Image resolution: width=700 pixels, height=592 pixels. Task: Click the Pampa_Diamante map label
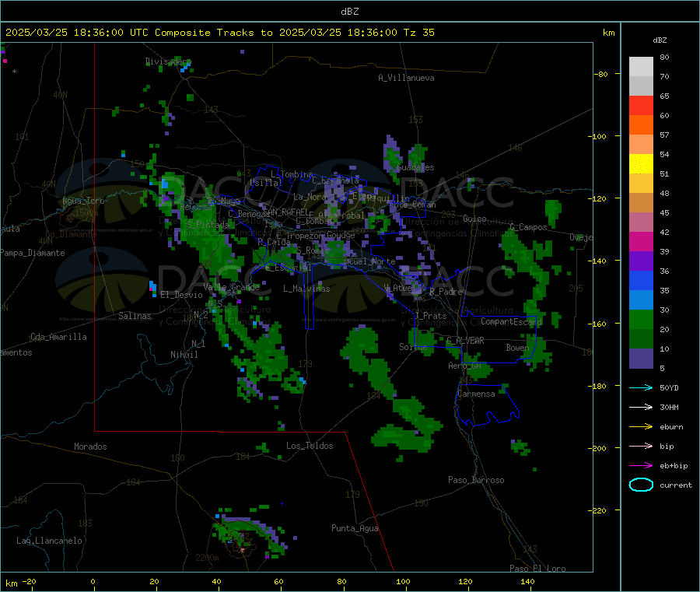[32, 253]
